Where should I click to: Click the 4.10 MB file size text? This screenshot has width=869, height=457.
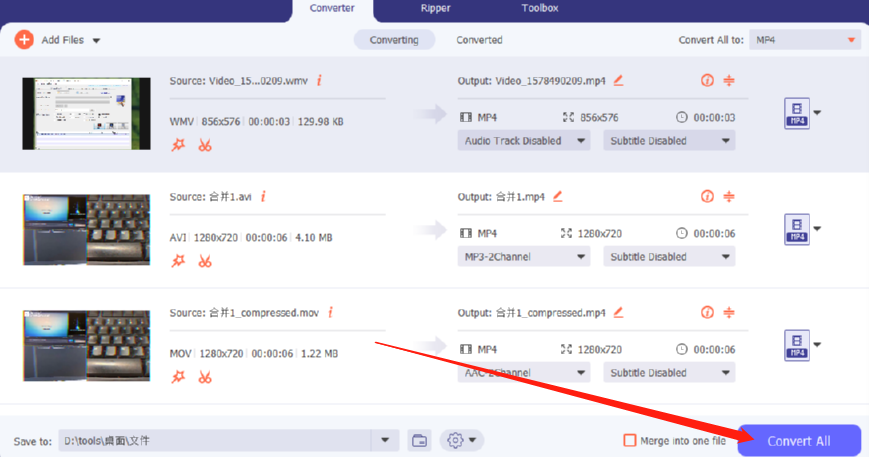[x=314, y=238]
